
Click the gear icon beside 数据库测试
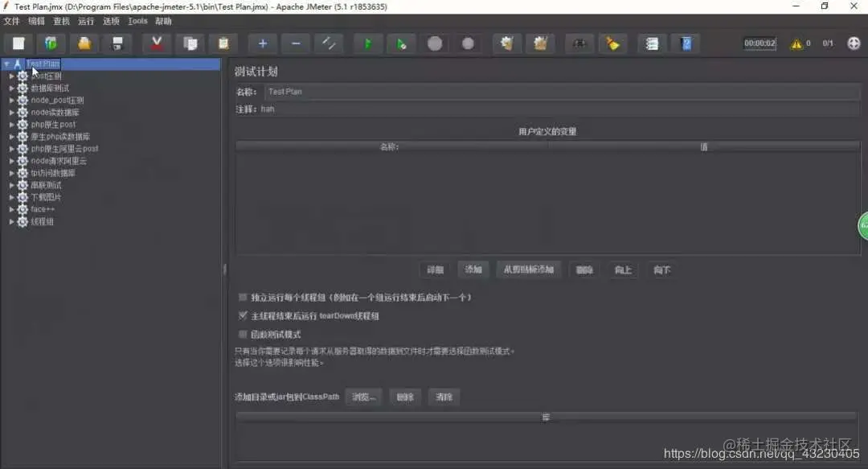point(23,88)
